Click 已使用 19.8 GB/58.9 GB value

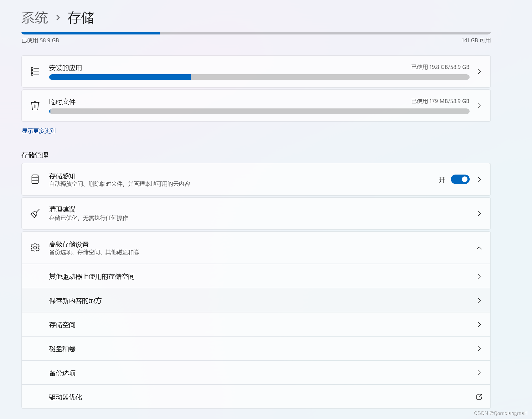click(440, 67)
